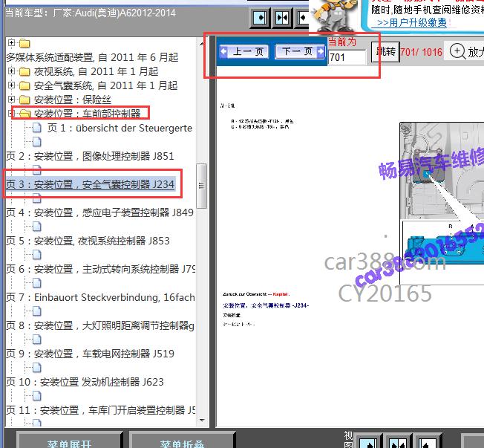Click the top toolbar left-arrow panel icon
The height and width of the screenshot is (448, 484).
click(303, 18)
